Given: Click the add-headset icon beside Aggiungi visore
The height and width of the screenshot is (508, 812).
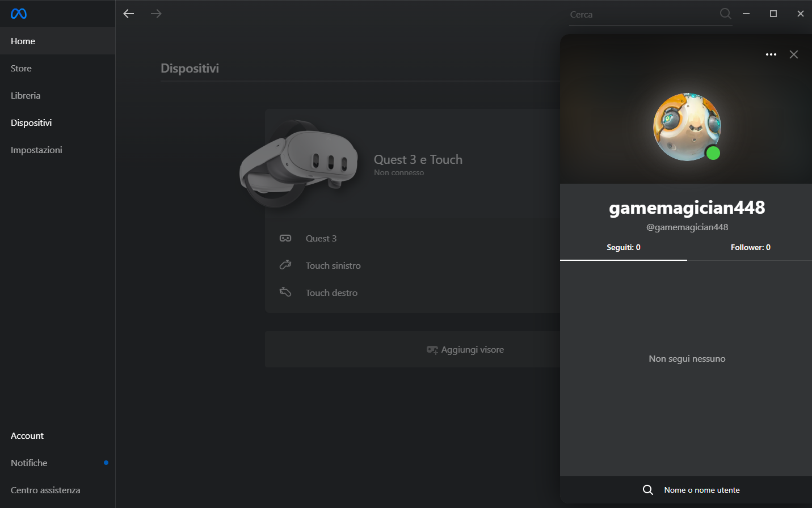Looking at the screenshot, I should tap(432, 350).
